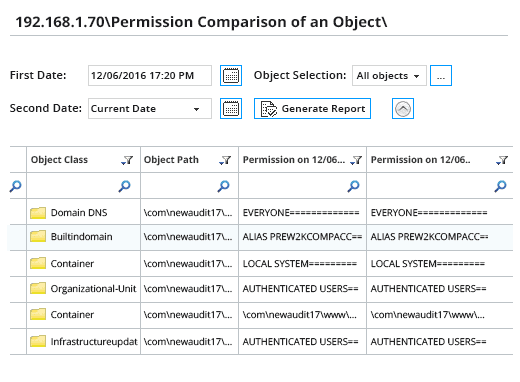Select folder icon of Domain DNS row

[x=38, y=212]
